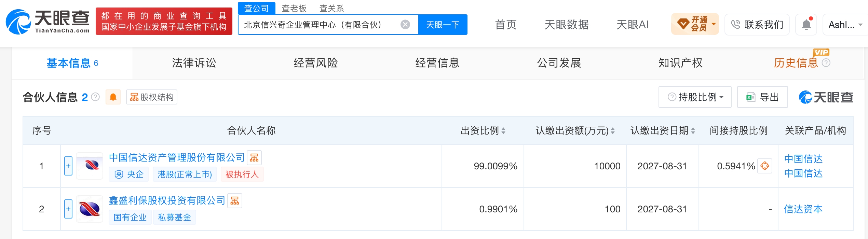Open 天眼AI in the top navigation

[x=632, y=25]
